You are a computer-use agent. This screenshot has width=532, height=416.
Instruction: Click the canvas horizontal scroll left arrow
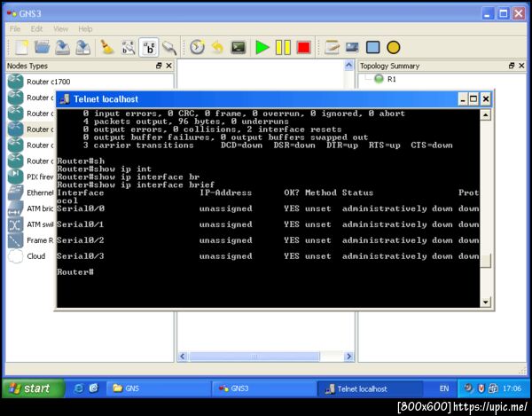click(x=183, y=357)
